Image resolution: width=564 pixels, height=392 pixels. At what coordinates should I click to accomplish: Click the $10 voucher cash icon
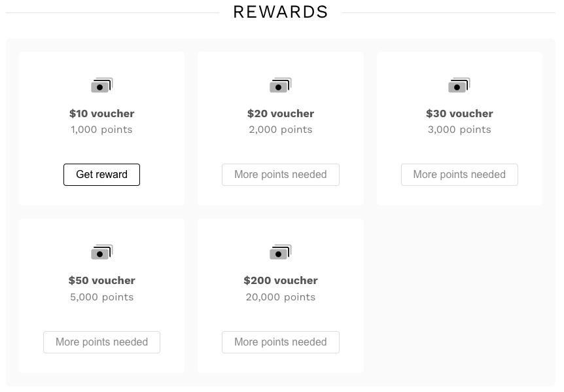(x=102, y=85)
